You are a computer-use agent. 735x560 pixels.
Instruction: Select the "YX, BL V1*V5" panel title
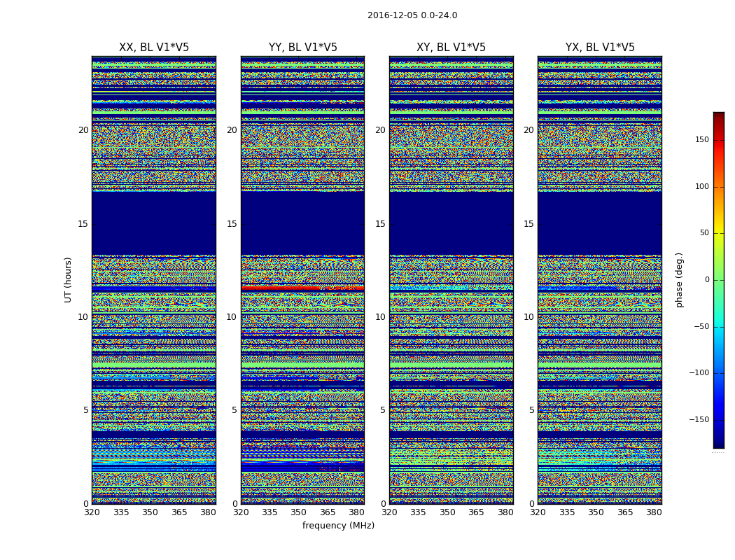pos(600,48)
